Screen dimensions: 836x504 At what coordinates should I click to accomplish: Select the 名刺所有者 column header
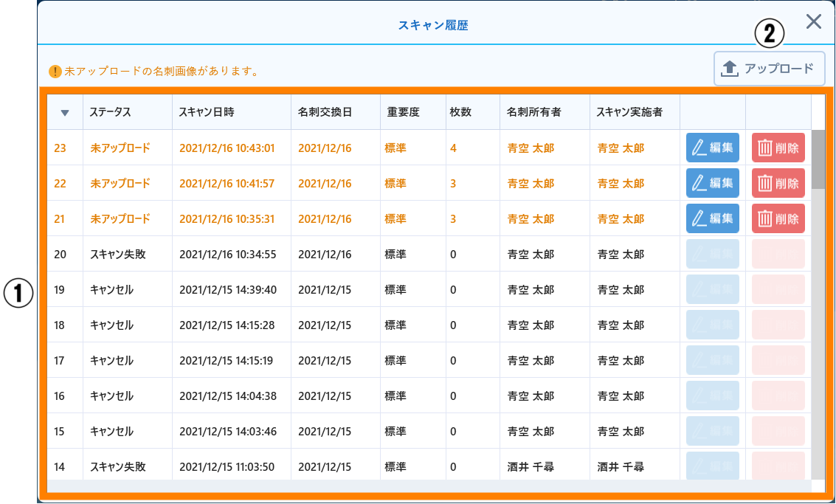(533, 112)
